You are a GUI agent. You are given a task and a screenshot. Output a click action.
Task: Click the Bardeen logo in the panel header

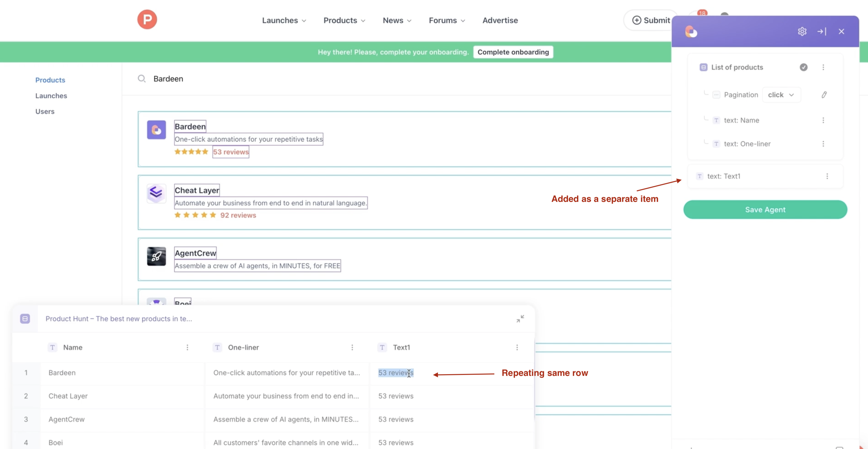pyautogui.click(x=691, y=32)
